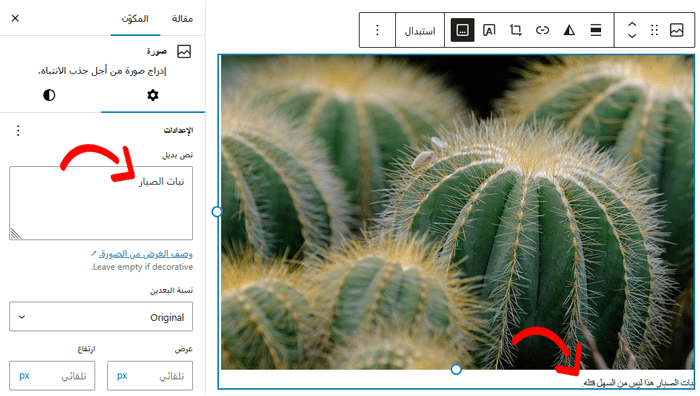Click the image caption text below cactus
700x396 pixels.
click(638, 383)
